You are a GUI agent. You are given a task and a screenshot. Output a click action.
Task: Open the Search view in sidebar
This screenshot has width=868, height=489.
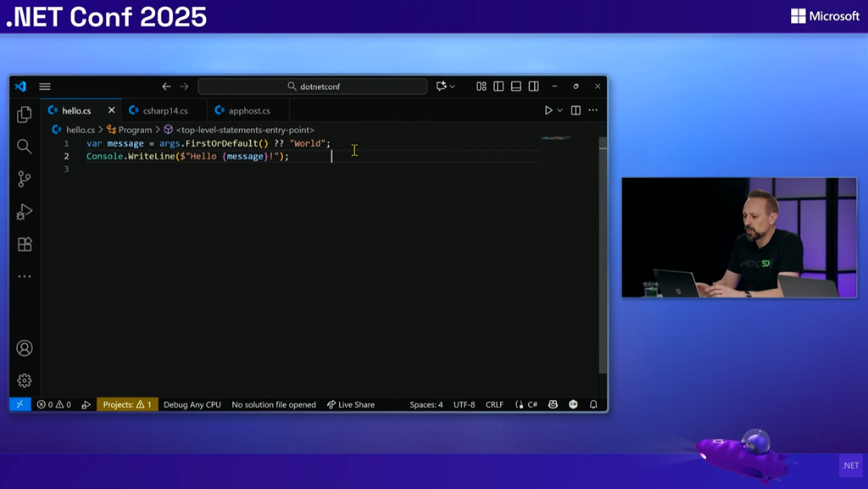click(25, 147)
